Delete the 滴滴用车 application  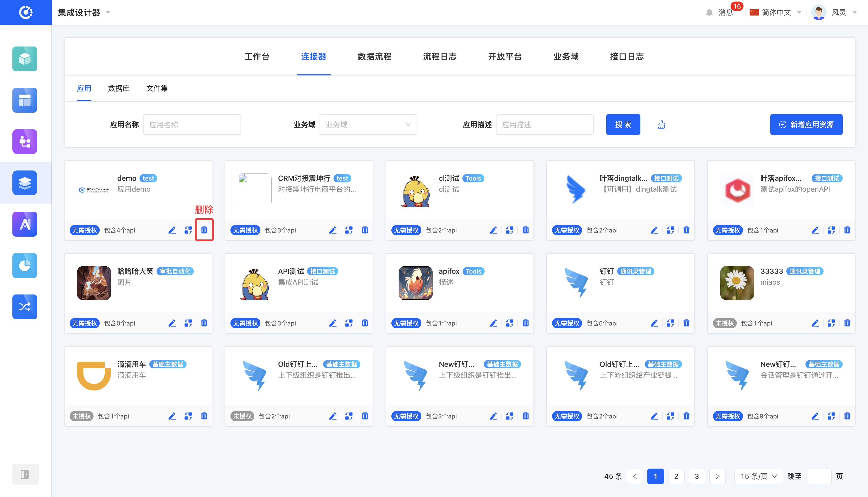pyautogui.click(x=204, y=416)
